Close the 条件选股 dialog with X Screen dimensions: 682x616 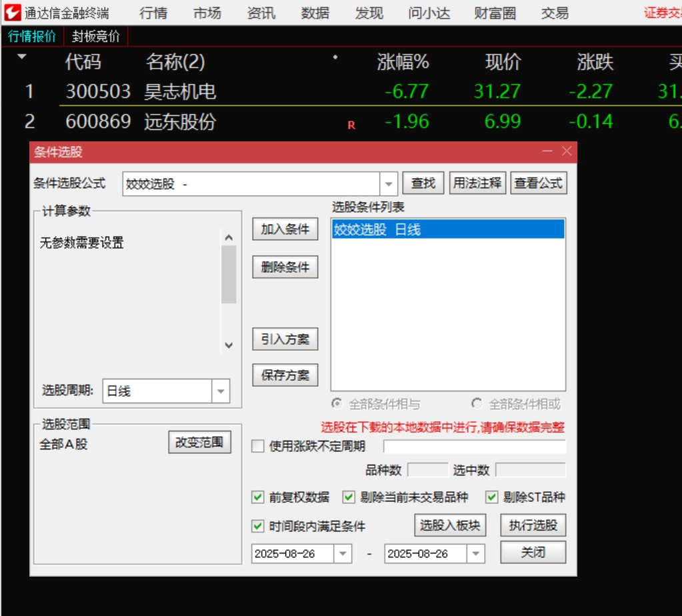coord(567,151)
